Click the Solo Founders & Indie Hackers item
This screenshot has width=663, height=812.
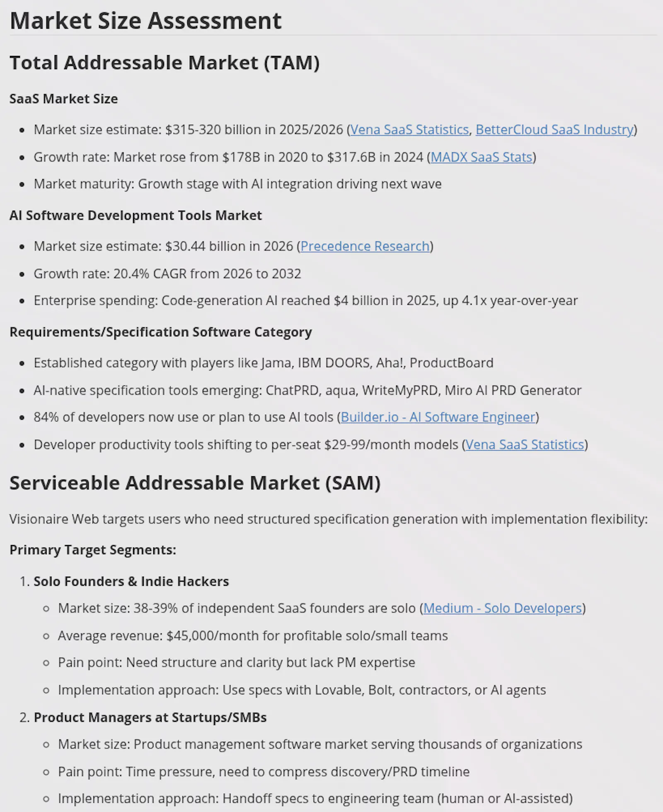click(131, 581)
